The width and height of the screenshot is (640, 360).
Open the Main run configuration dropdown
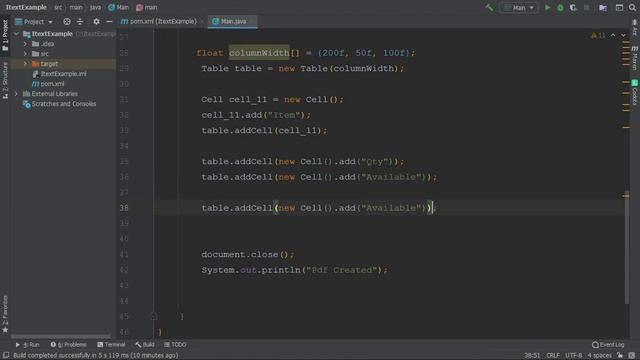point(519,7)
